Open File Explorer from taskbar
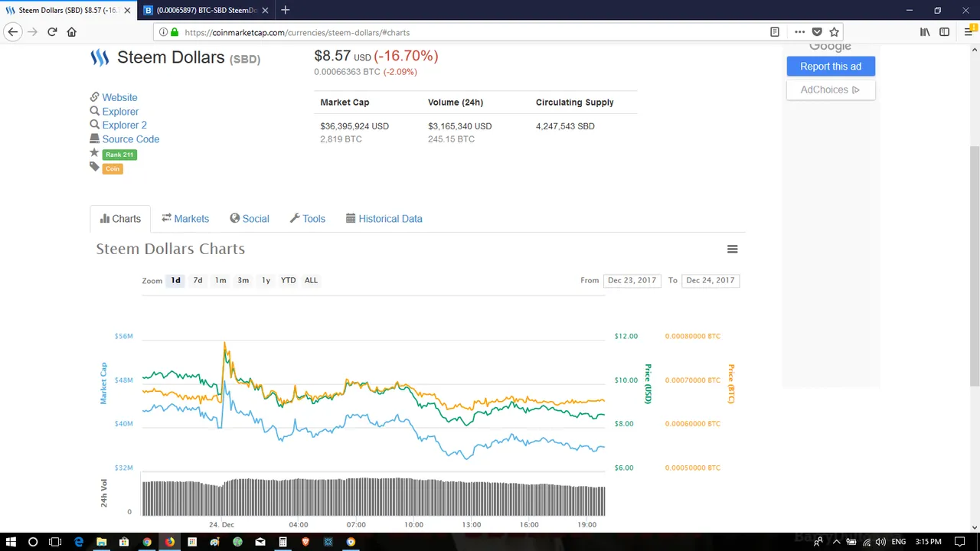980x551 pixels. (101, 542)
